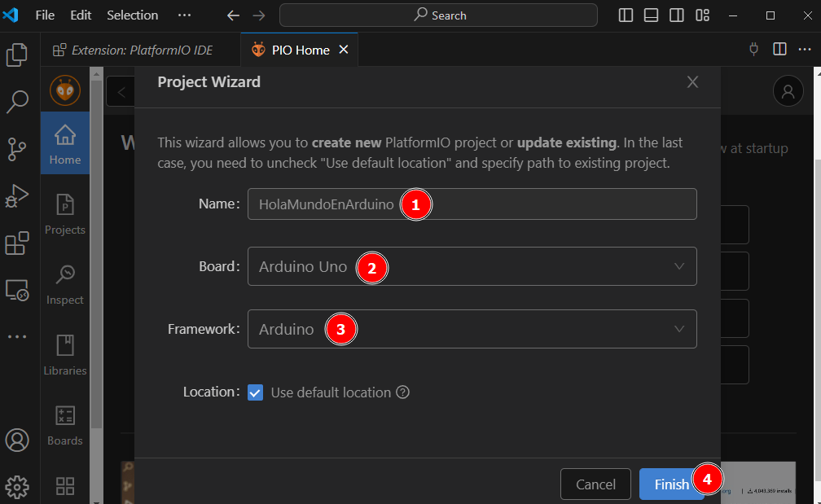
Task: Show additional views ellipsis in activity bar
Action: (17, 336)
